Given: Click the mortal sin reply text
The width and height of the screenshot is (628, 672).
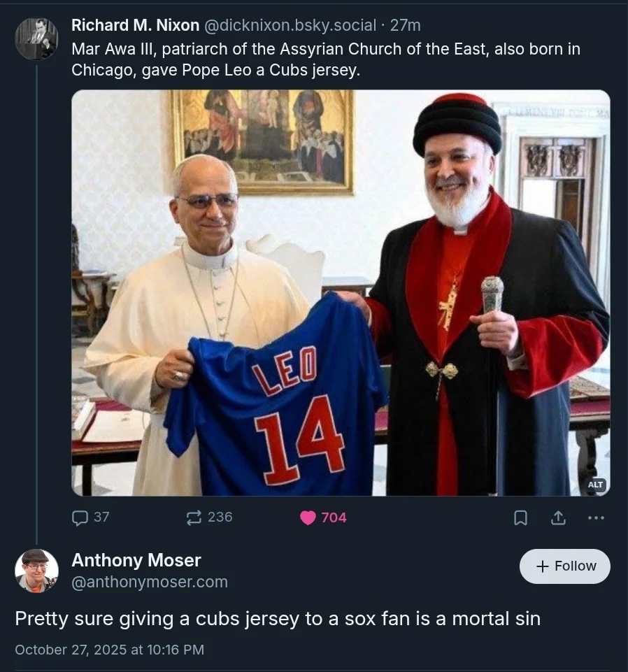Looking at the screenshot, I should 278,619.
